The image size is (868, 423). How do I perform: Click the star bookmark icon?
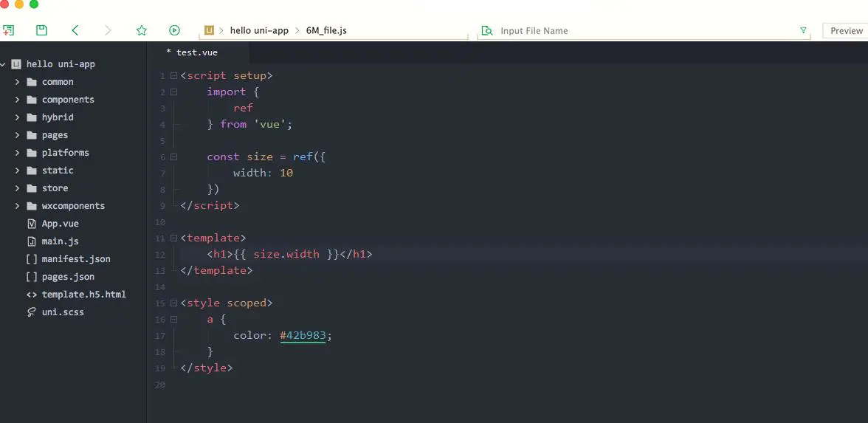(142, 30)
